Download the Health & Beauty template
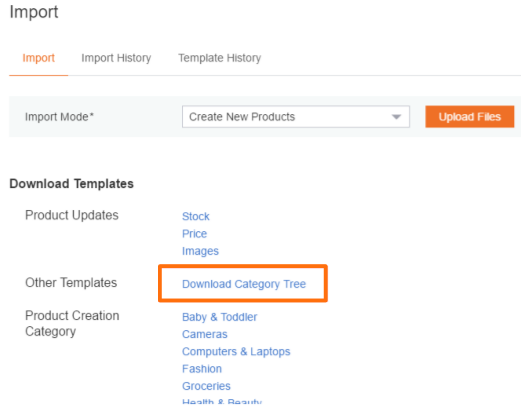 [x=222, y=402]
